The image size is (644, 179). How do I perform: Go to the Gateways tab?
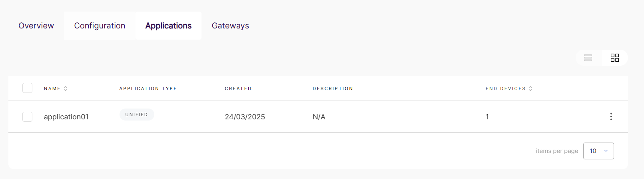point(230,26)
